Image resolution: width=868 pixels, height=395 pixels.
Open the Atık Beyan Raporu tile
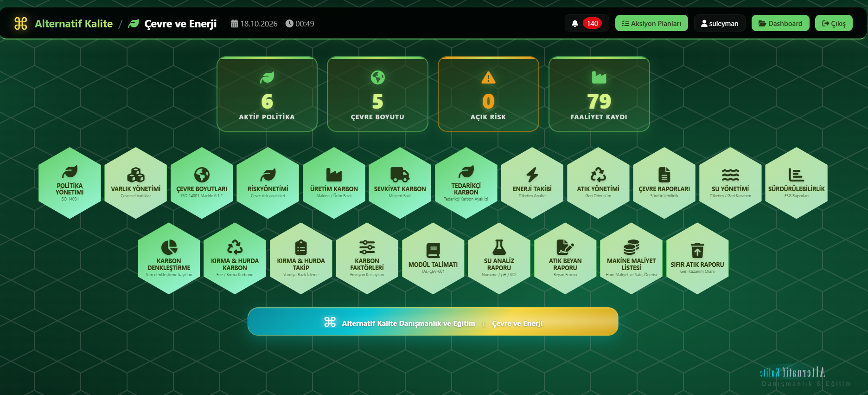(565, 258)
